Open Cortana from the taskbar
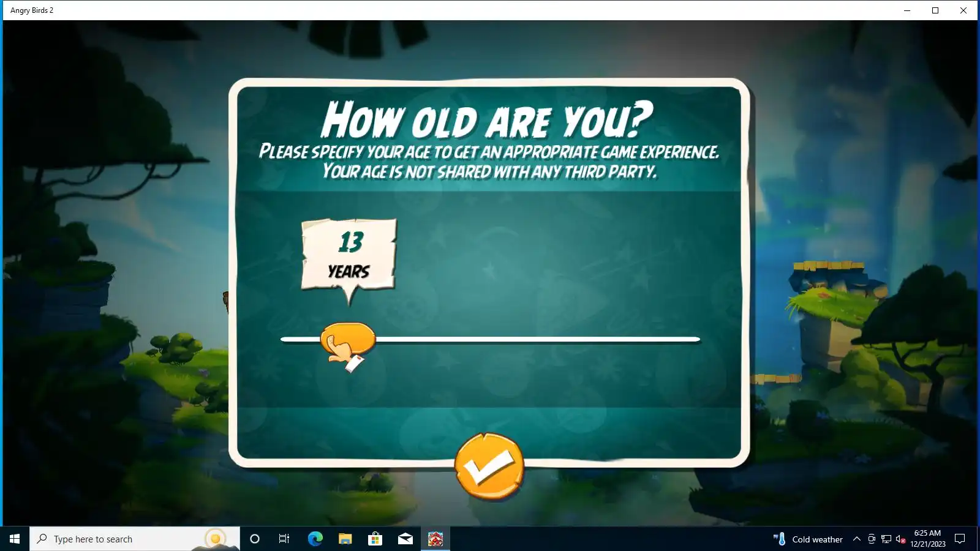The width and height of the screenshot is (980, 551). click(255, 539)
